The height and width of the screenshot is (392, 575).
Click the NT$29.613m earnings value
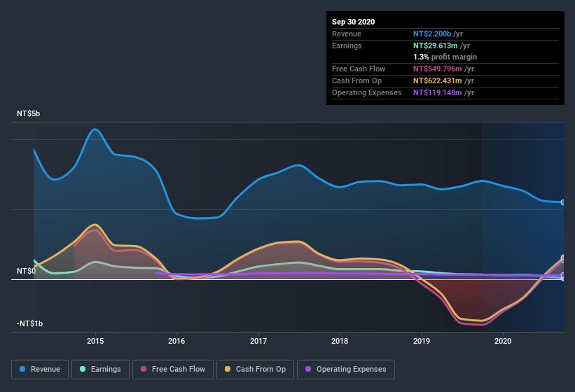pyautogui.click(x=436, y=45)
